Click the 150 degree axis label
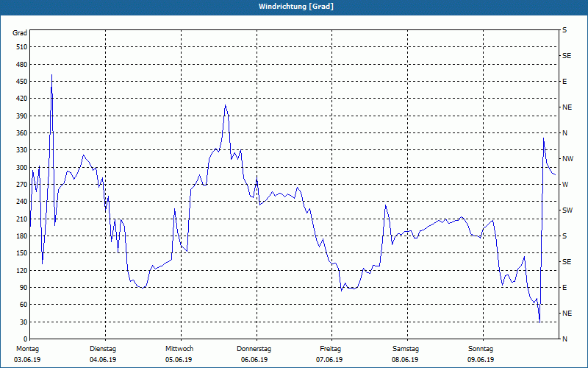Image resolution: width=588 pixels, height=368 pixels. coord(22,253)
